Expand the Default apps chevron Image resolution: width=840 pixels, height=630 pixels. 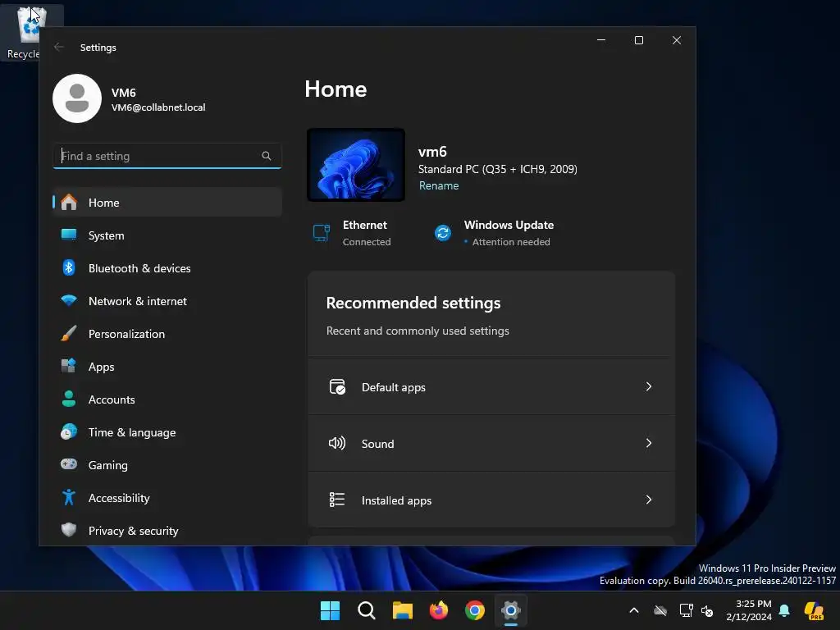[x=649, y=387]
